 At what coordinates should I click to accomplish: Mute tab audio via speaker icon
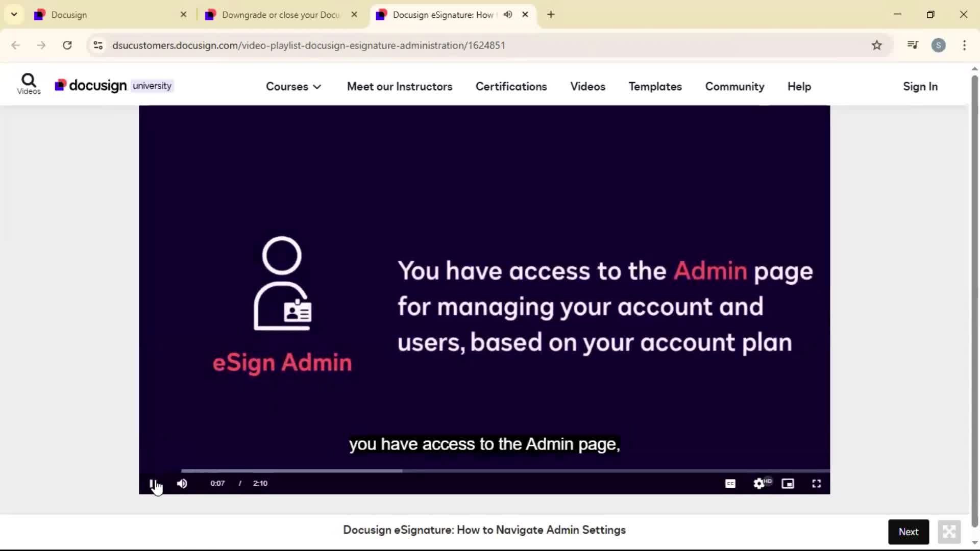(x=507, y=15)
